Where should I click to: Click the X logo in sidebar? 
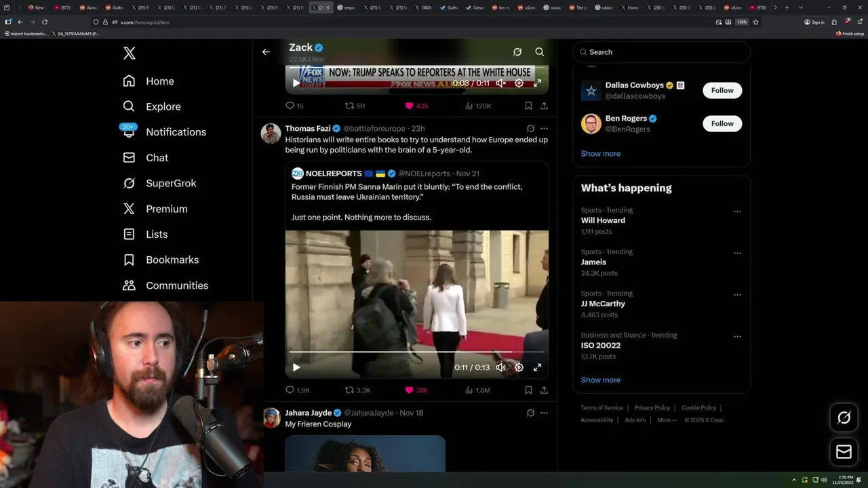[x=129, y=53]
